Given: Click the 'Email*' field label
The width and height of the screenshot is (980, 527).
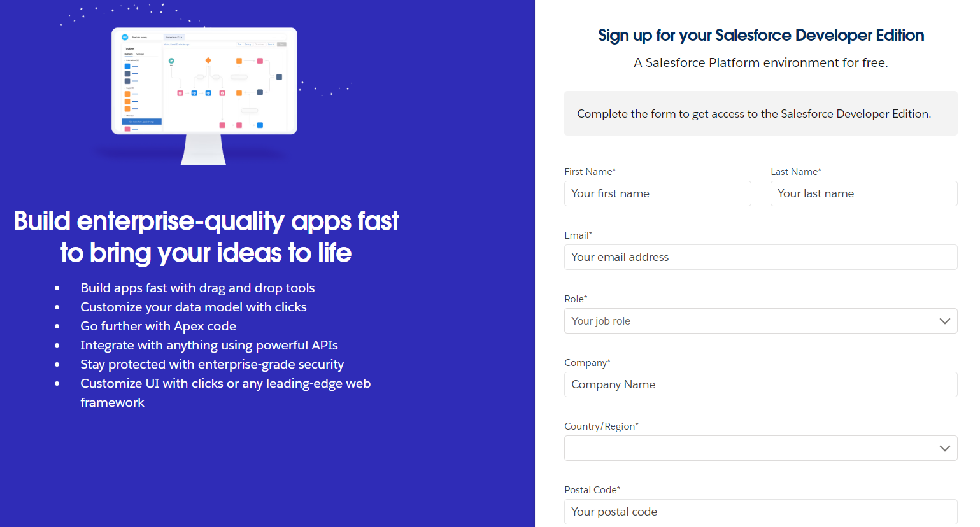Looking at the screenshot, I should pos(578,235).
